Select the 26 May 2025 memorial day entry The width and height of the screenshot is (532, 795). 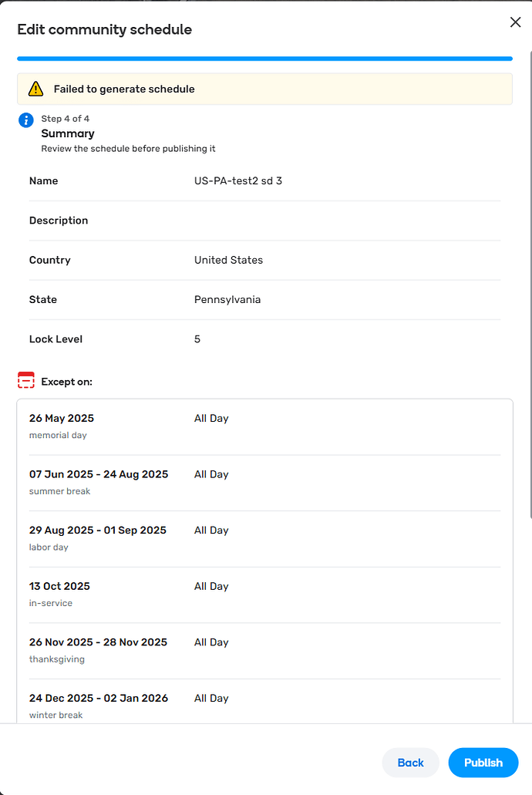click(x=264, y=426)
